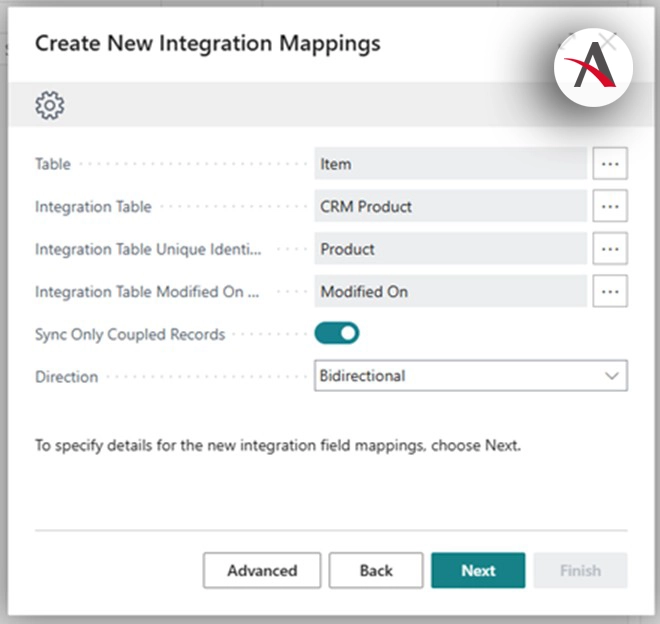The image size is (660, 624).
Task: Close the Create New Integration Mappings dialog
Action: click(x=607, y=43)
